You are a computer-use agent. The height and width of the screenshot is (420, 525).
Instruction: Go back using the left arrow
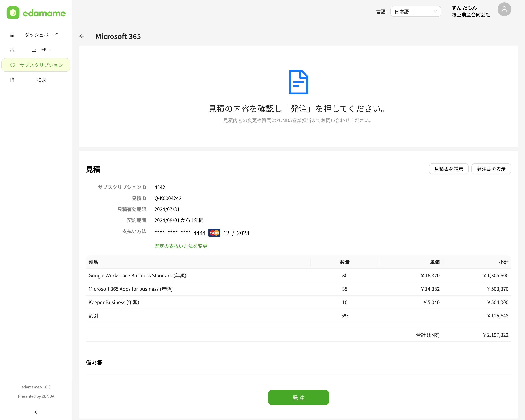click(82, 36)
